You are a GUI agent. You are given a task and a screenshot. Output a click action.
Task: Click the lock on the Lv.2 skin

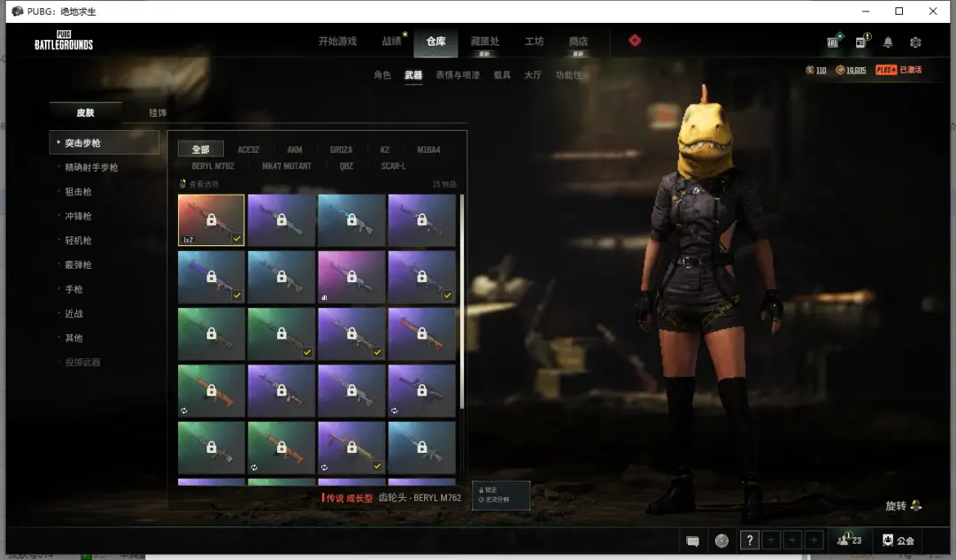tap(211, 219)
